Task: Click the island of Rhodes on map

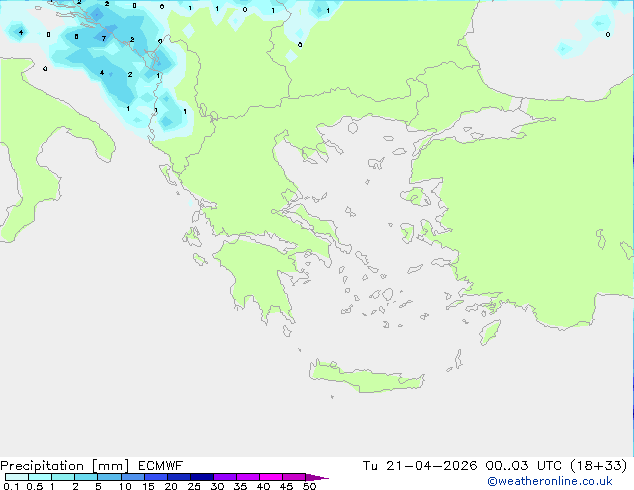Action: click(490, 332)
